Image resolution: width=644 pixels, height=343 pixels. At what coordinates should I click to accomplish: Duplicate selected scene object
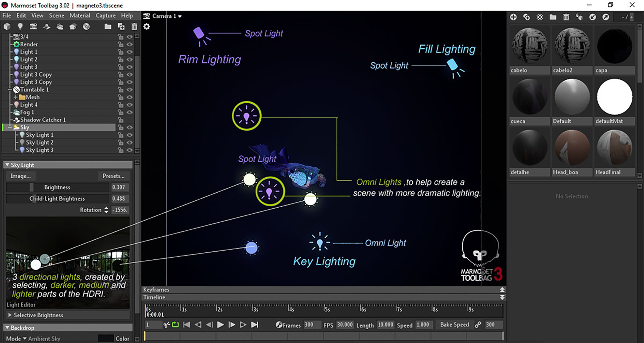[121, 27]
